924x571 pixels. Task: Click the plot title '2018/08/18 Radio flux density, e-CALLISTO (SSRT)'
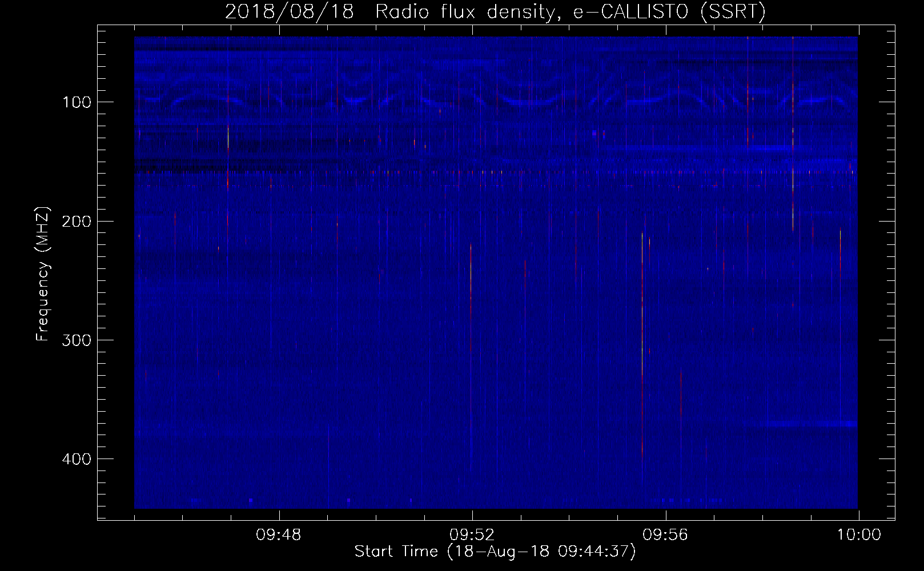[x=495, y=11]
